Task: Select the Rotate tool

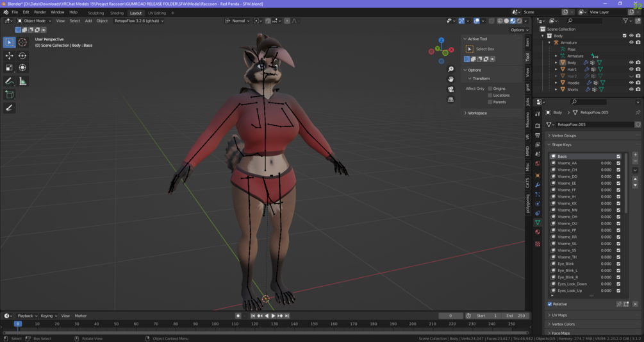Action: [22, 55]
